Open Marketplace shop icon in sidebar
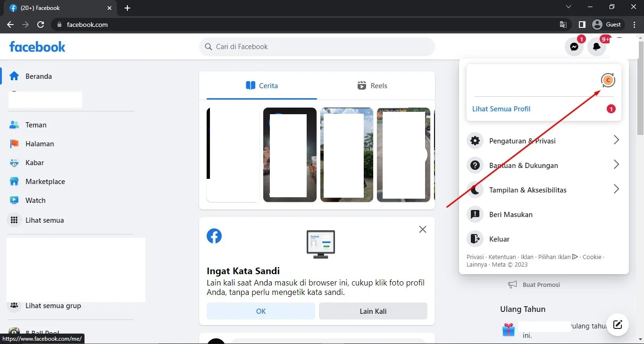The image size is (644, 344). 14,182
